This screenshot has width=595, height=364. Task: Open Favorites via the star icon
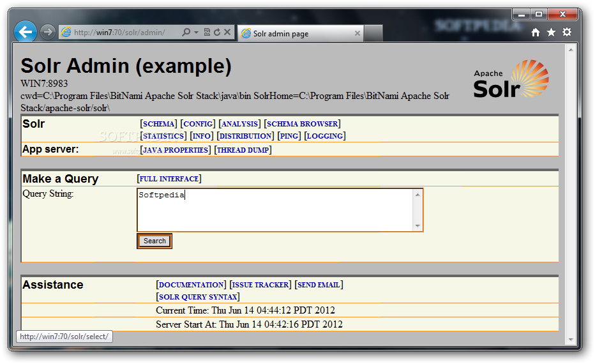[x=551, y=33]
